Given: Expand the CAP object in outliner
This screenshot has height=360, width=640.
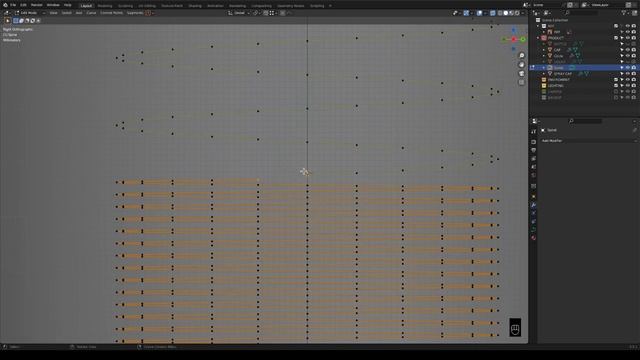Looking at the screenshot, I should 544,50.
